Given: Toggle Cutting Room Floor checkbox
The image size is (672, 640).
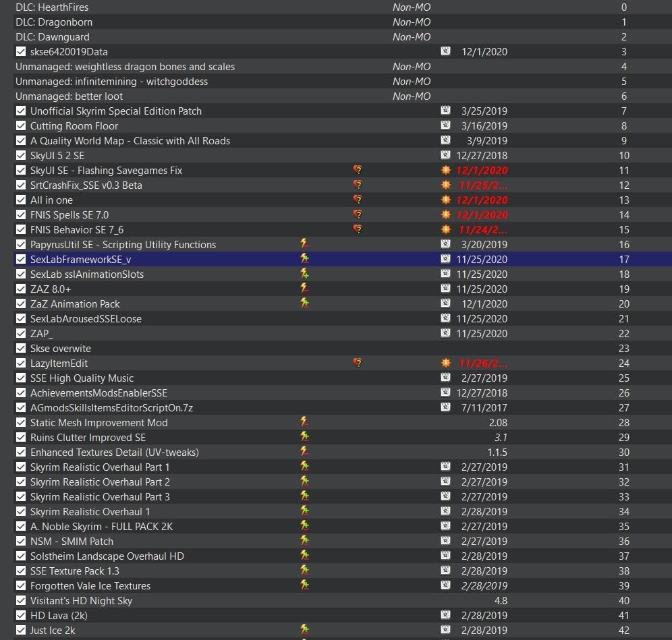Looking at the screenshot, I should [x=20, y=125].
